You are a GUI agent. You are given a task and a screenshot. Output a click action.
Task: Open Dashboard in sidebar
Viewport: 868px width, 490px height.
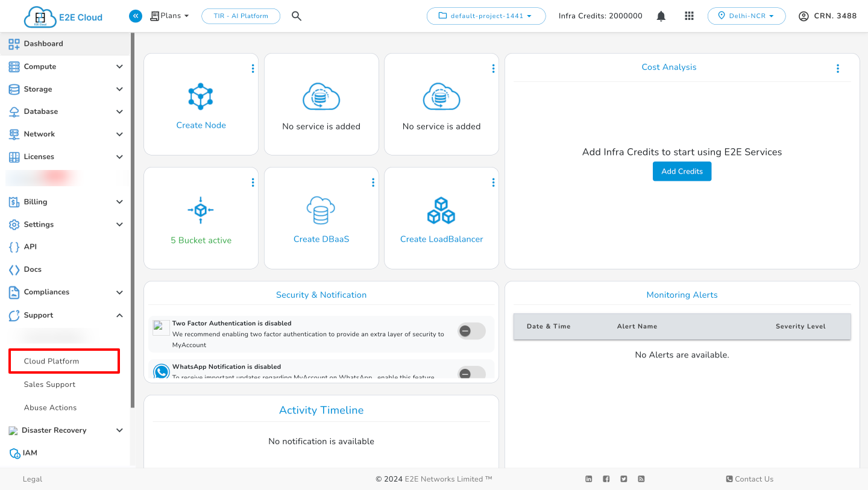pyautogui.click(x=65, y=43)
